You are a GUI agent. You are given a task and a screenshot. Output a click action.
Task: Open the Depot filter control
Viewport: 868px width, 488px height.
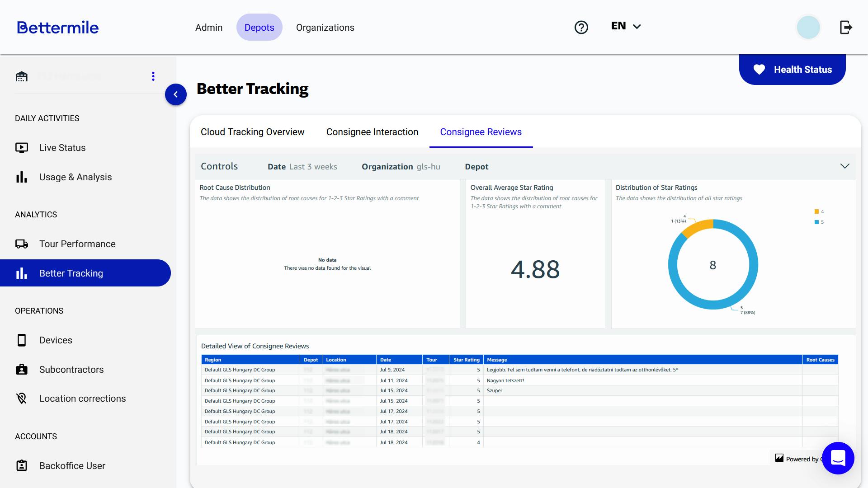point(476,167)
